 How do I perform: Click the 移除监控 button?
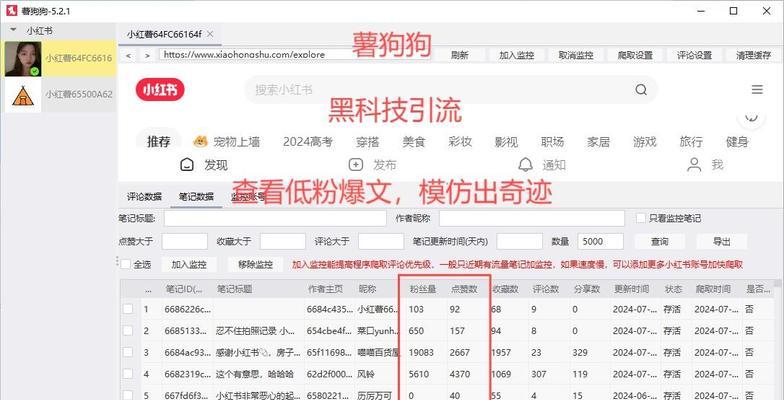click(x=255, y=264)
